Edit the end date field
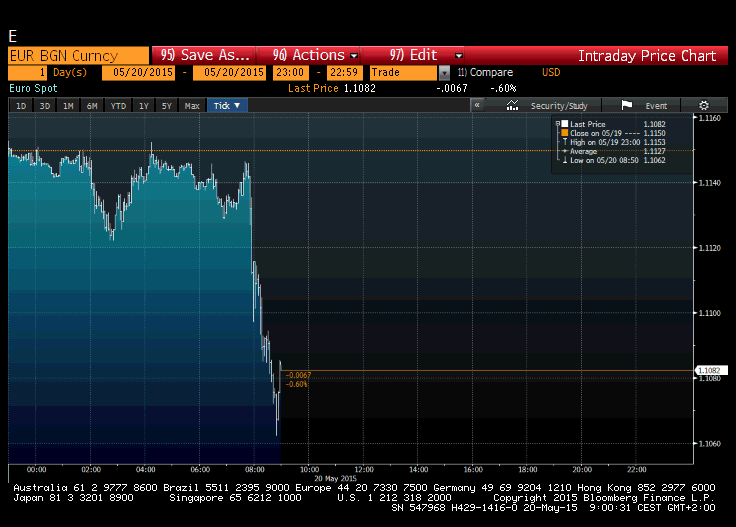Viewport: 736px width, 527px height. coord(230,73)
